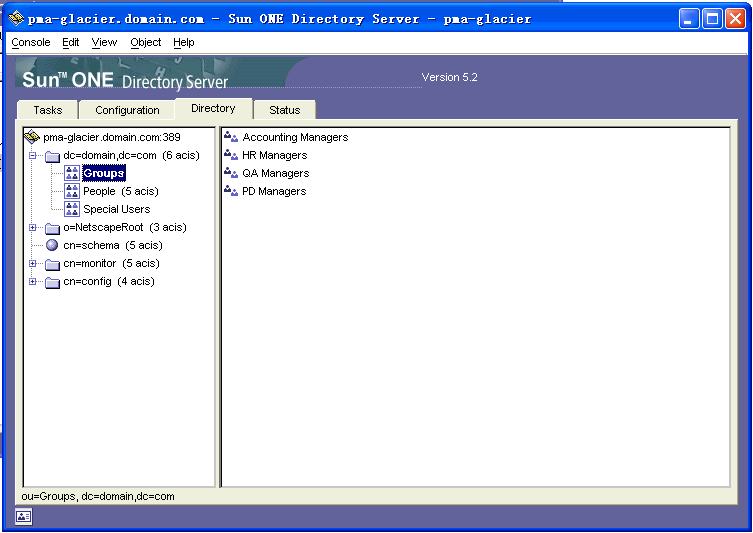753x533 pixels.
Task: Minimize the Directory Server window
Action: pos(689,19)
